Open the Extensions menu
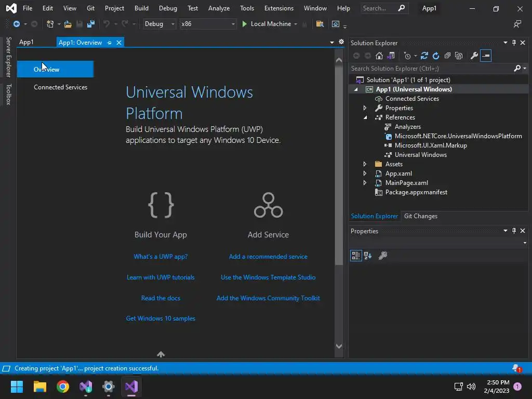 pos(279,8)
